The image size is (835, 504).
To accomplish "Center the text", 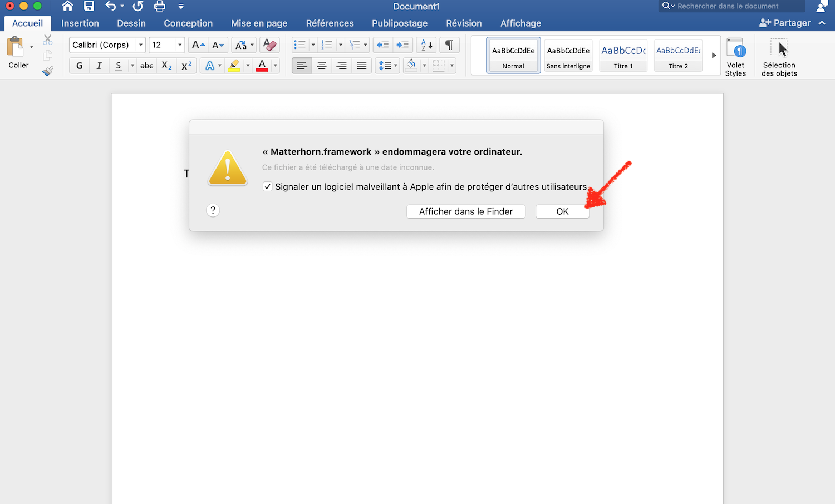I will (322, 66).
